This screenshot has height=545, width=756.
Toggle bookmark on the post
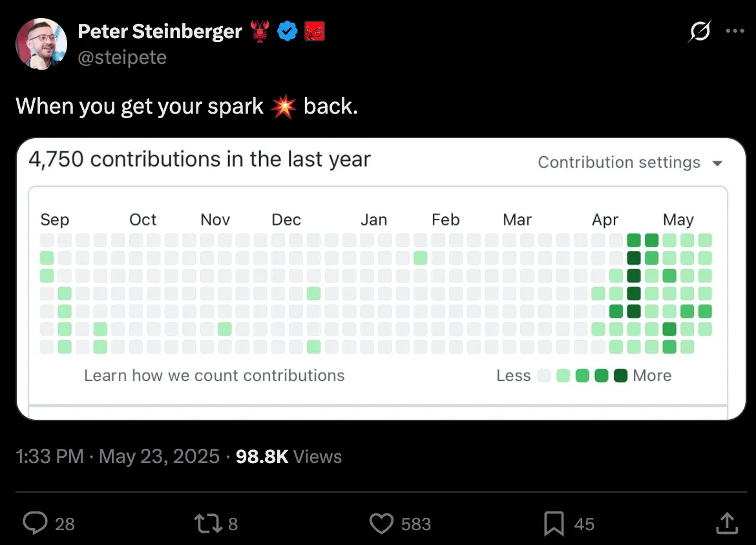(554, 523)
